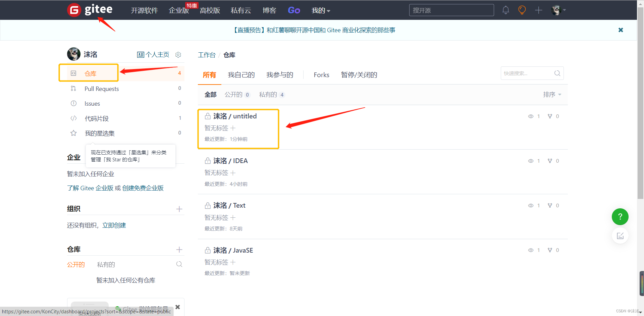Image resolution: width=644 pixels, height=316 pixels.
Task: Click the orange lightbulb icon
Action: tap(522, 10)
